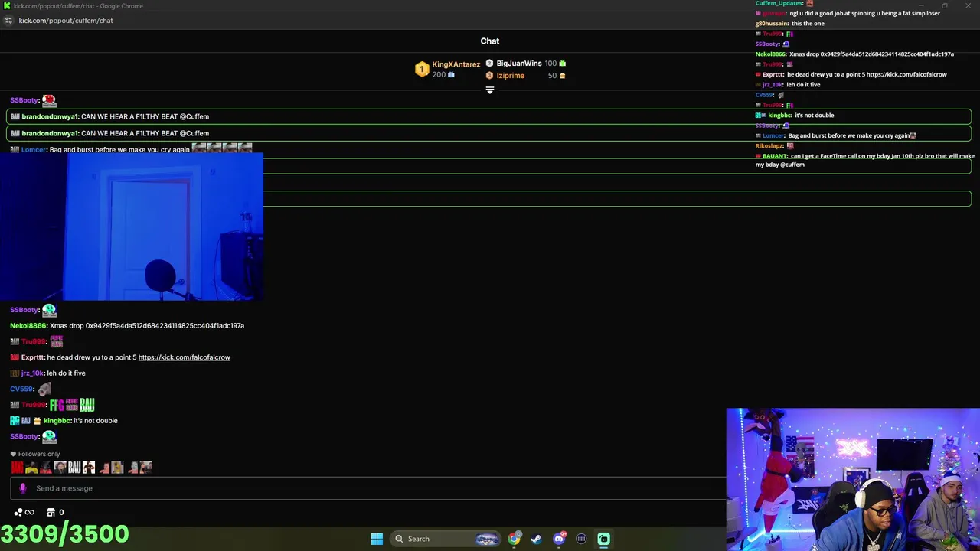The width and height of the screenshot is (980, 551).
Task: Click the Chat header title
Action: coord(490,41)
